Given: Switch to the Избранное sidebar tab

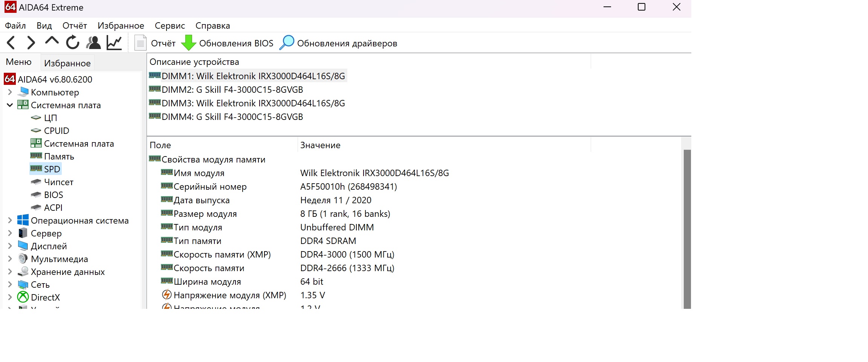Looking at the screenshot, I should coord(67,63).
